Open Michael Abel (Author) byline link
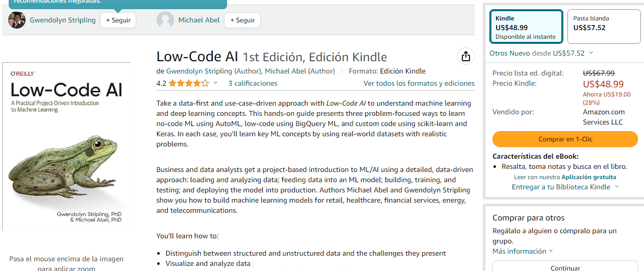The image size is (644, 271). 300,71
